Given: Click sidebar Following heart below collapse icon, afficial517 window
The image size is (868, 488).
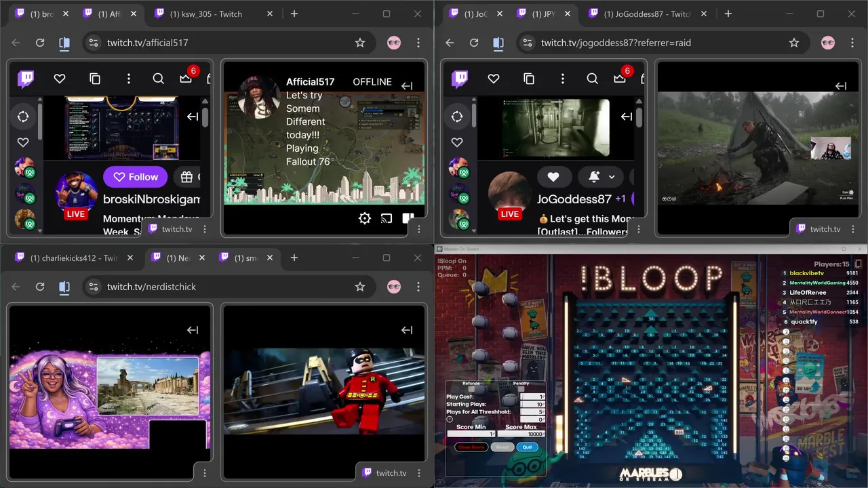Looking at the screenshot, I should point(23,142).
